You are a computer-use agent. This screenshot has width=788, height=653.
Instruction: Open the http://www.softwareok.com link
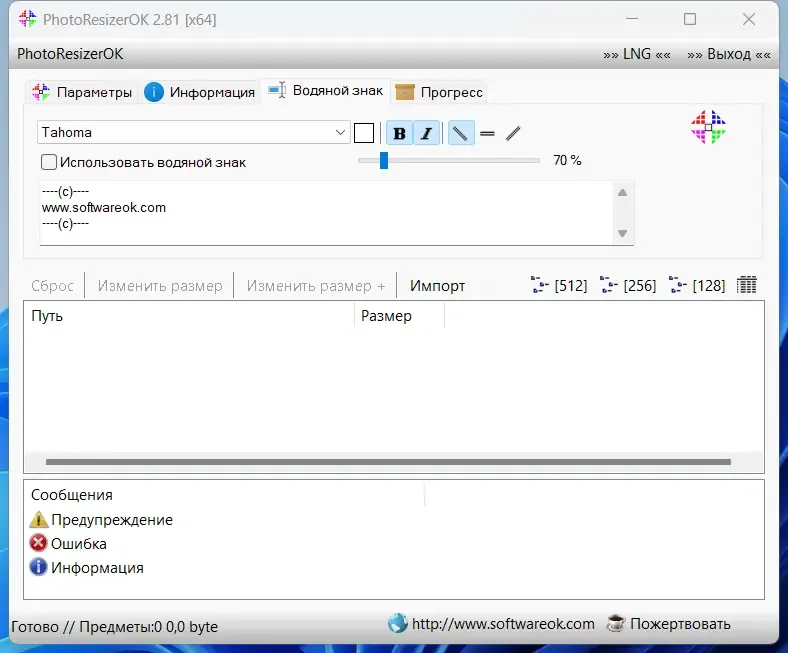coord(503,624)
